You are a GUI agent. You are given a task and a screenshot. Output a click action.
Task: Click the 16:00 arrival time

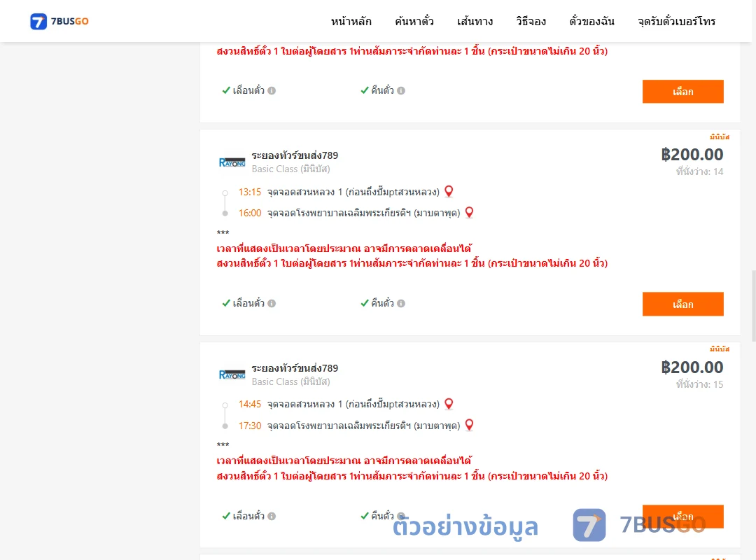[250, 213]
